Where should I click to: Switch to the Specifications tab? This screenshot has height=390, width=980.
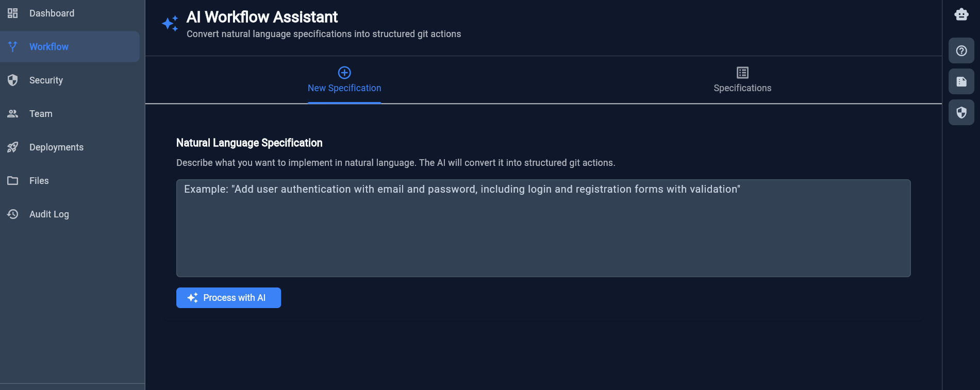tap(742, 80)
